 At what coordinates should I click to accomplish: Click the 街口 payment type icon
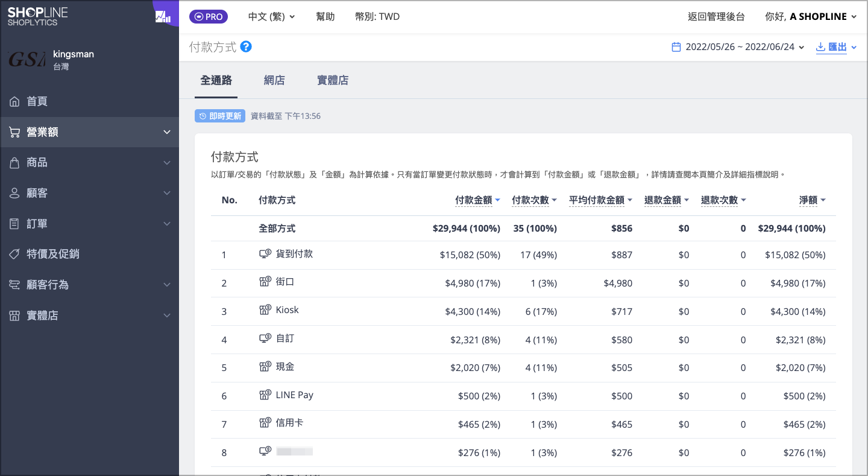pos(265,282)
